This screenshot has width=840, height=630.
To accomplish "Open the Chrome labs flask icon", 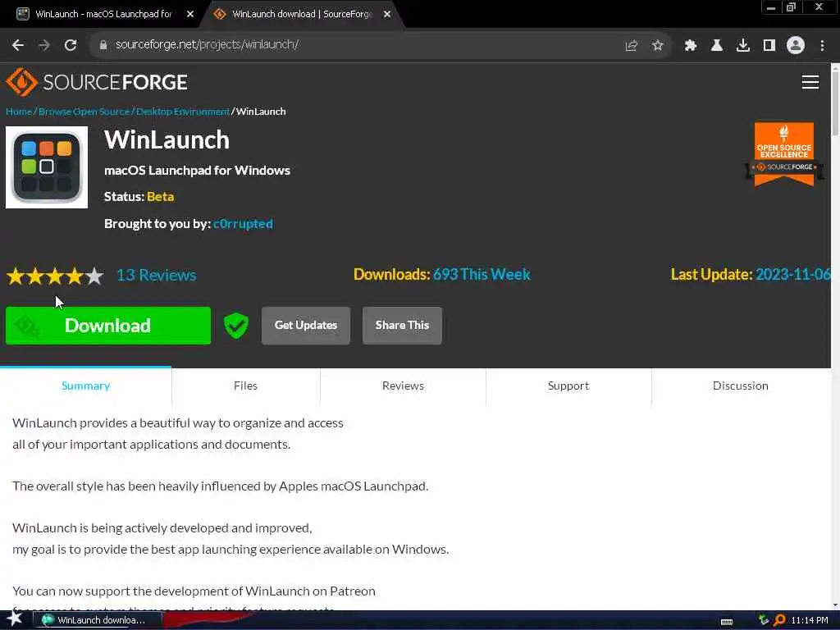I will (x=716, y=46).
